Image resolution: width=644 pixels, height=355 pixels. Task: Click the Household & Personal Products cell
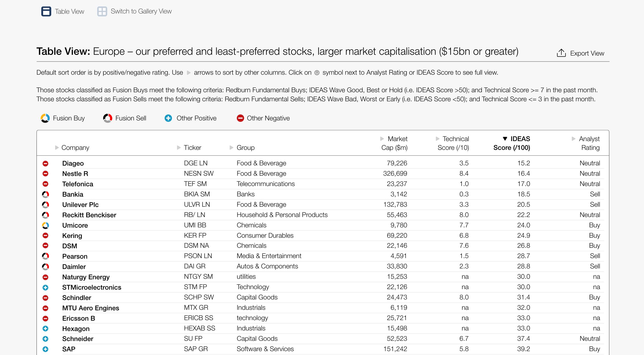282,215
